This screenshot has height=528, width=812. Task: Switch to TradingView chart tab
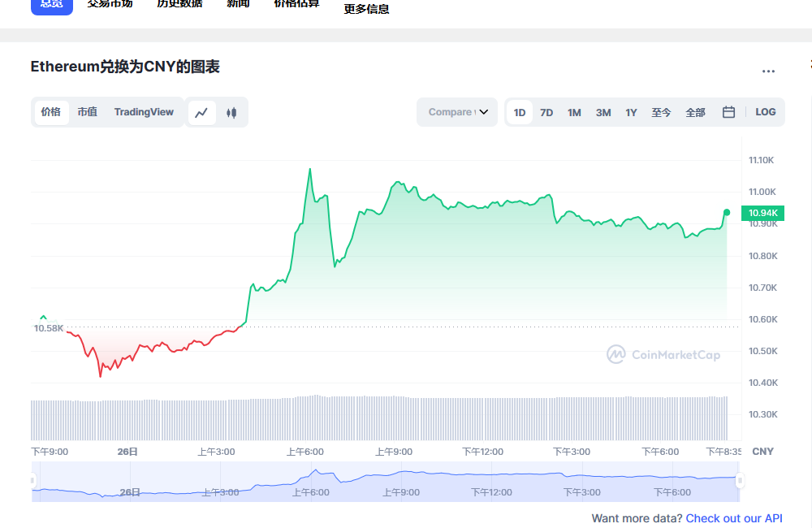(144, 112)
